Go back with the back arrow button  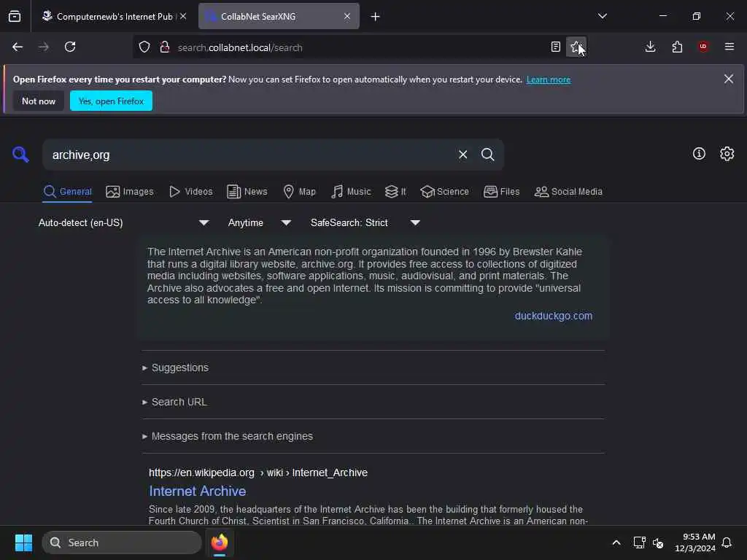point(18,47)
